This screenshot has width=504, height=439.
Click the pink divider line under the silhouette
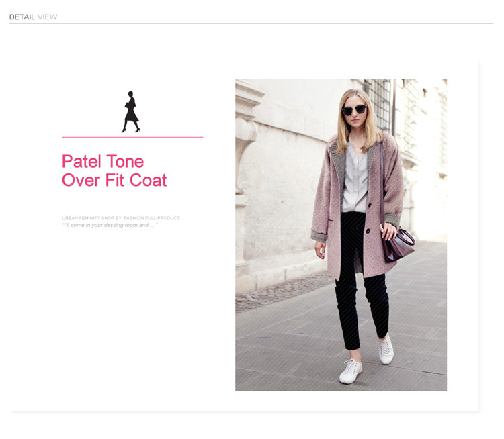(132, 137)
